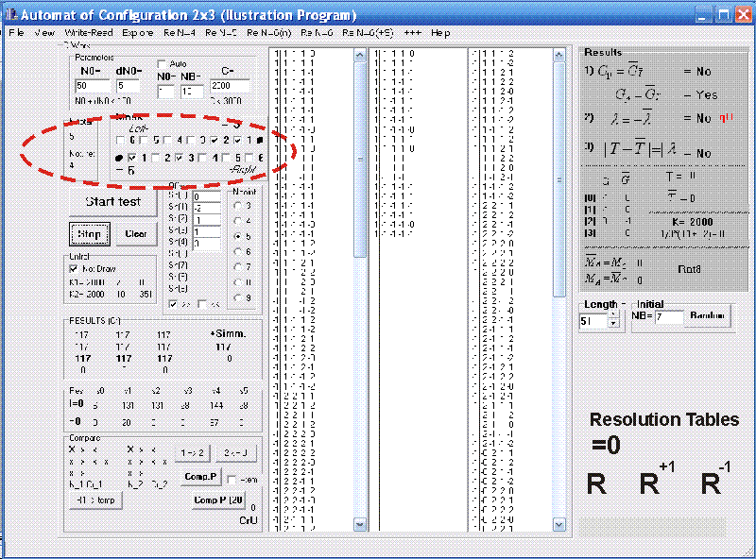756x559 pixels.
Task: Click the 1->2 compare button
Action: [192, 453]
